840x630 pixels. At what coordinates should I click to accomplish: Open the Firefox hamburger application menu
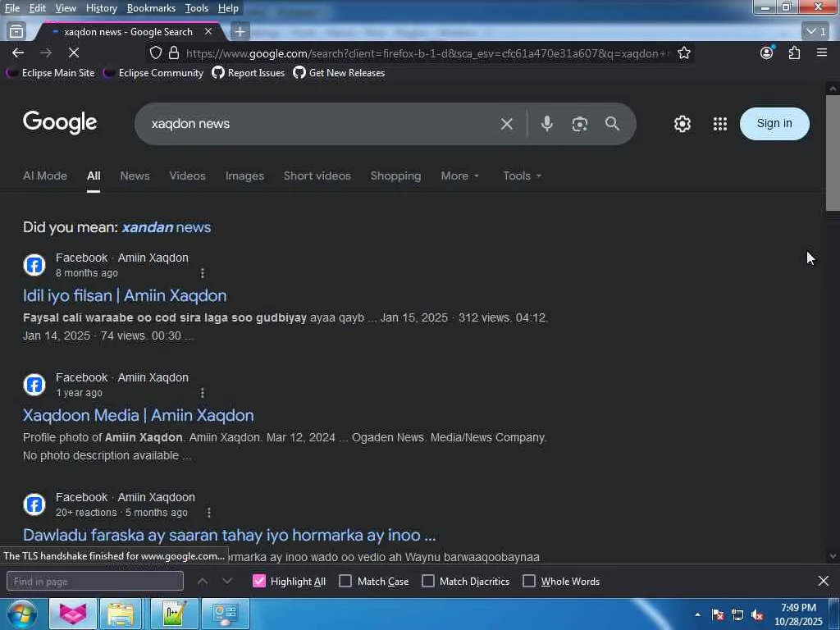822,53
